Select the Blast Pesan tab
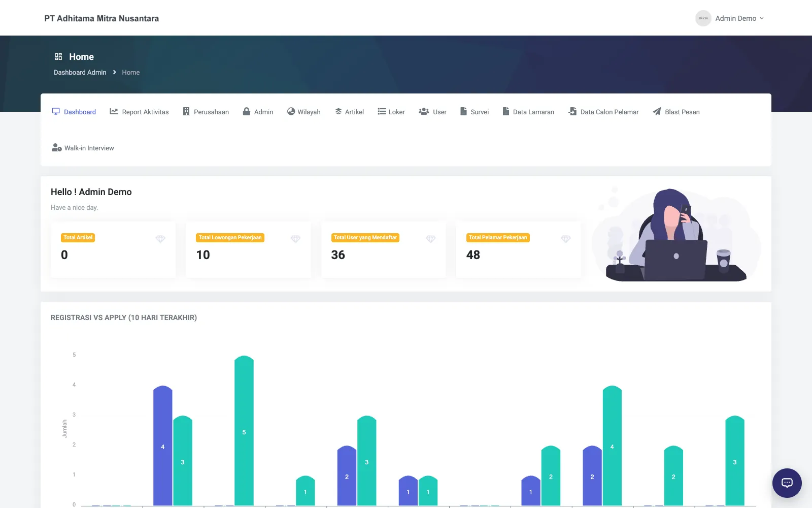This screenshot has height=508, width=812. pyautogui.click(x=676, y=112)
